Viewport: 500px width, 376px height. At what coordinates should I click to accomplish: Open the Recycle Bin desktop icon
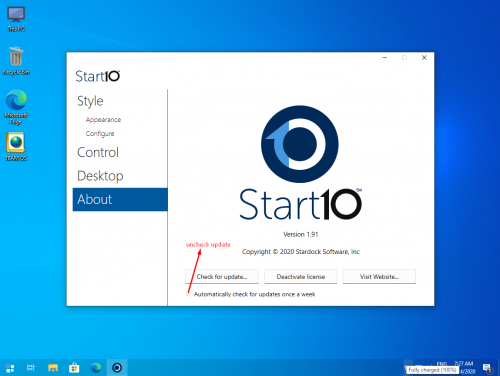(16, 61)
